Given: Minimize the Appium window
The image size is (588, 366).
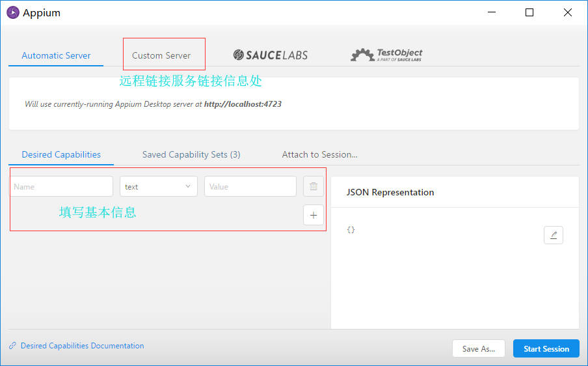Looking at the screenshot, I should pyautogui.click(x=492, y=12).
